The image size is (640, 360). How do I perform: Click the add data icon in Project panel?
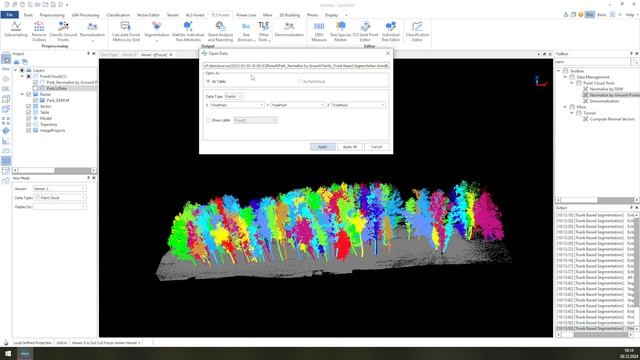coord(16,62)
